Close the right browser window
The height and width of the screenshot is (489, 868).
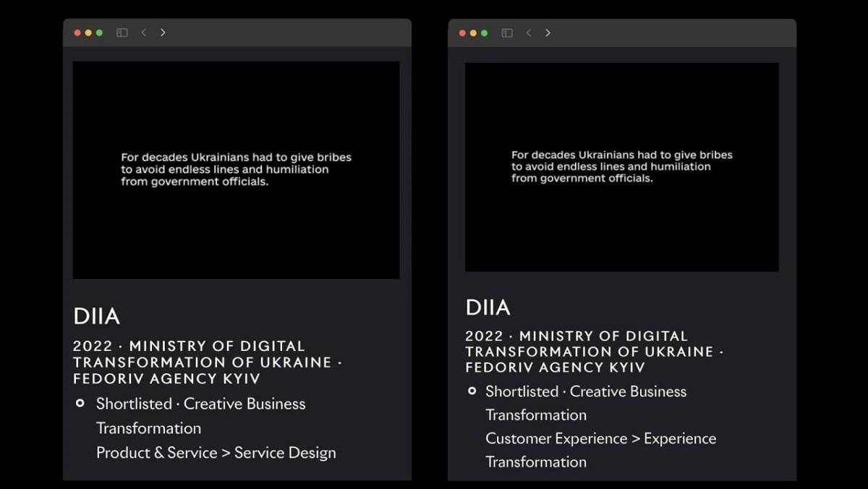(x=462, y=33)
